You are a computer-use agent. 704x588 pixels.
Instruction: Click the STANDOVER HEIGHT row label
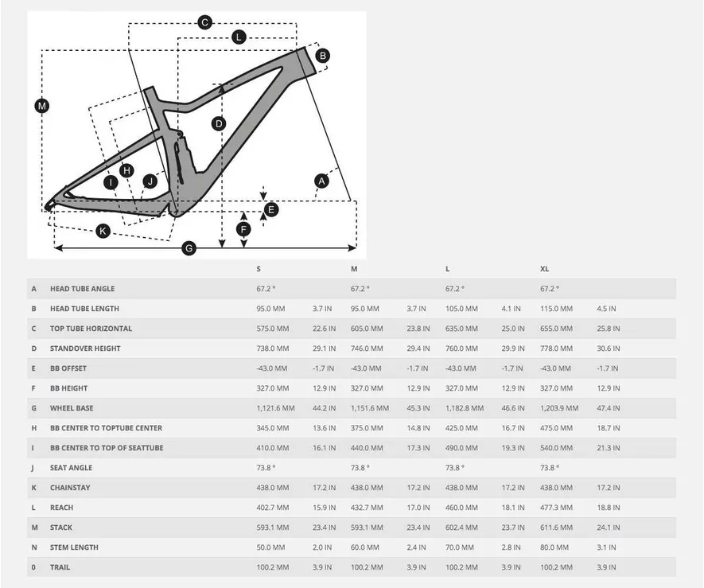pyautogui.click(x=86, y=349)
